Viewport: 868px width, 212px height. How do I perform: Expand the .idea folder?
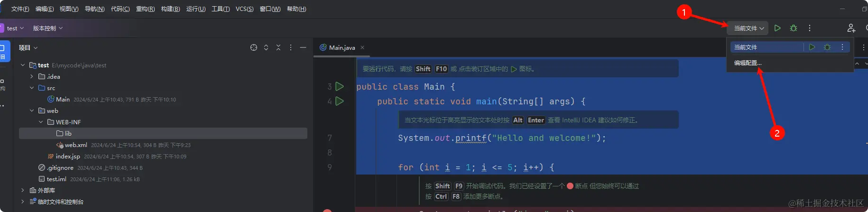tap(32, 77)
